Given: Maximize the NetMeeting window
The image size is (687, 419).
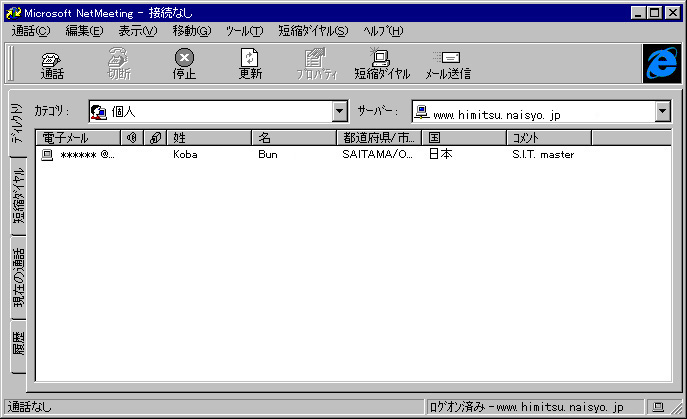Looking at the screenshot, I should click(x=655, y=13).
